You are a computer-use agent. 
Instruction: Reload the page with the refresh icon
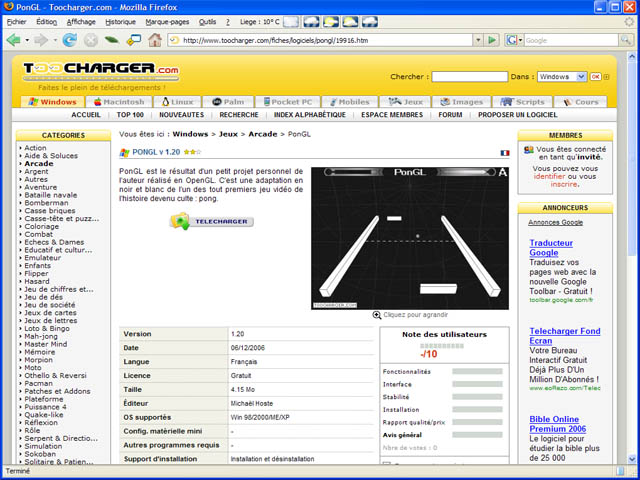pyautogui.click(x=70, y=40)
